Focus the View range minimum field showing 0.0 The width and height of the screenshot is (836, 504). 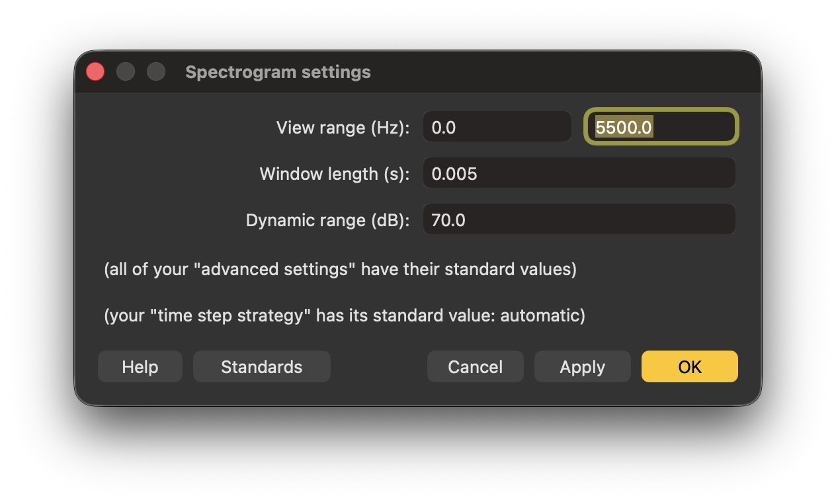497,127
